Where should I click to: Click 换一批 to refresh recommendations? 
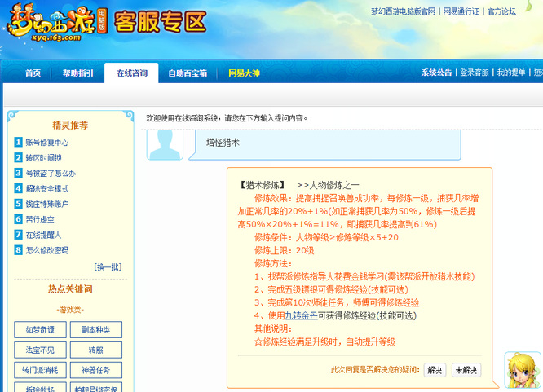click(108, 267)
